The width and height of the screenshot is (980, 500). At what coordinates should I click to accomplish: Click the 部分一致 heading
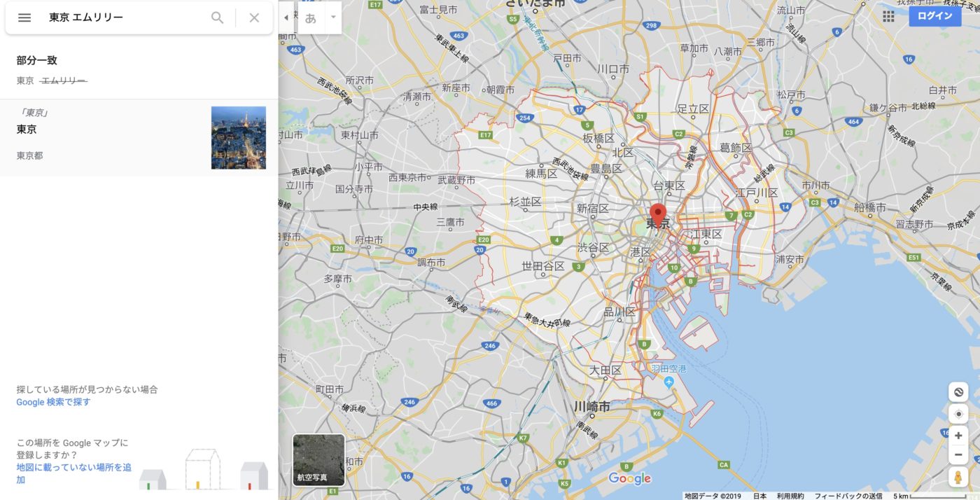[36, 60]
